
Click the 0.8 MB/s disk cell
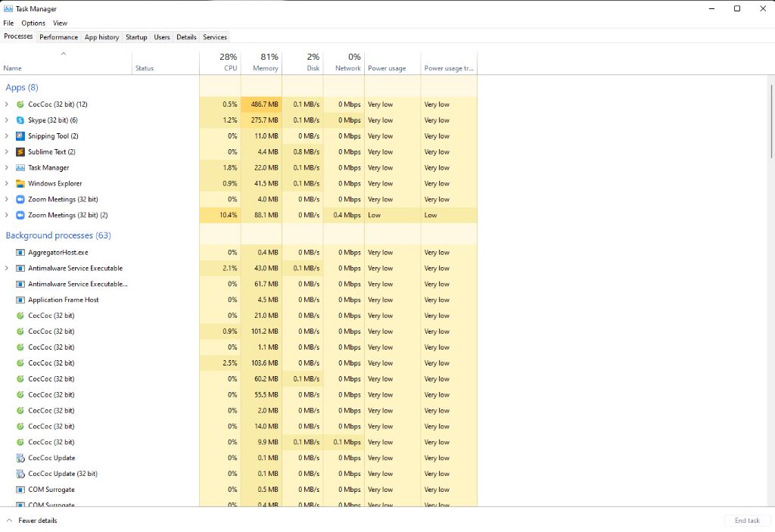tap(303, 152)
